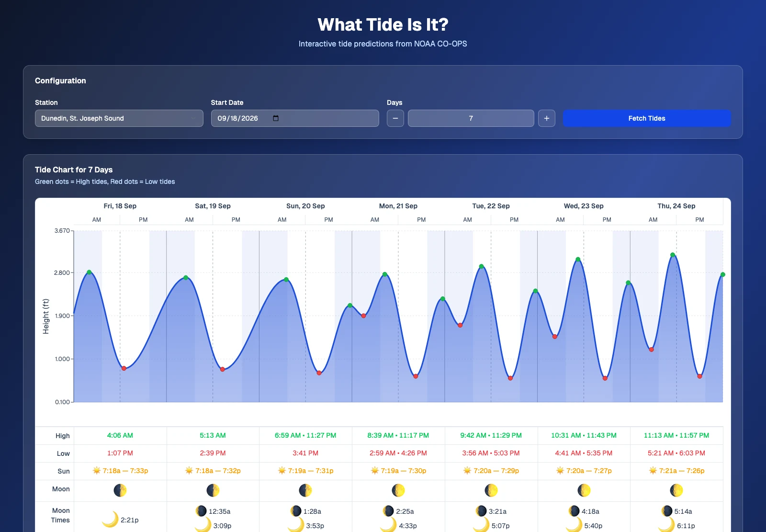Viewport: 766px width, 532px height.
Task: Click the sun icon beside 7:19a — 7:31p
Action: (x=282, y=471)
